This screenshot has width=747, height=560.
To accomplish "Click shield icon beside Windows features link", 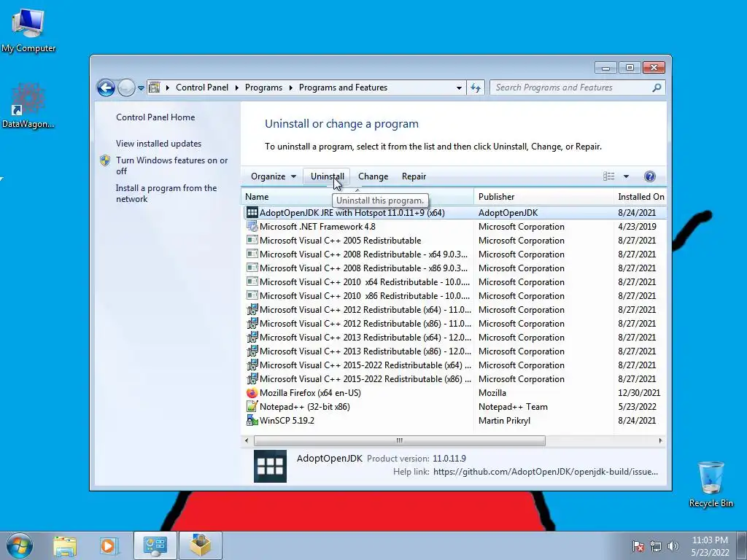I will tap(105, 160).
